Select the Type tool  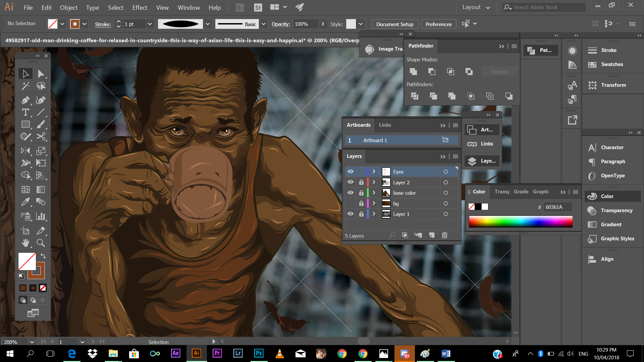click(x=25, y=112)
